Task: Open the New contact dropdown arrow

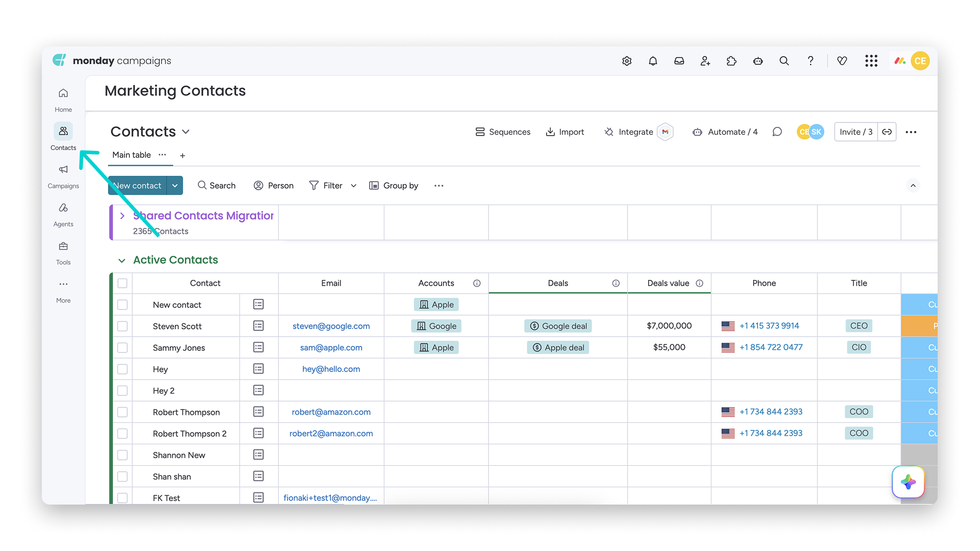Action: 175,186
